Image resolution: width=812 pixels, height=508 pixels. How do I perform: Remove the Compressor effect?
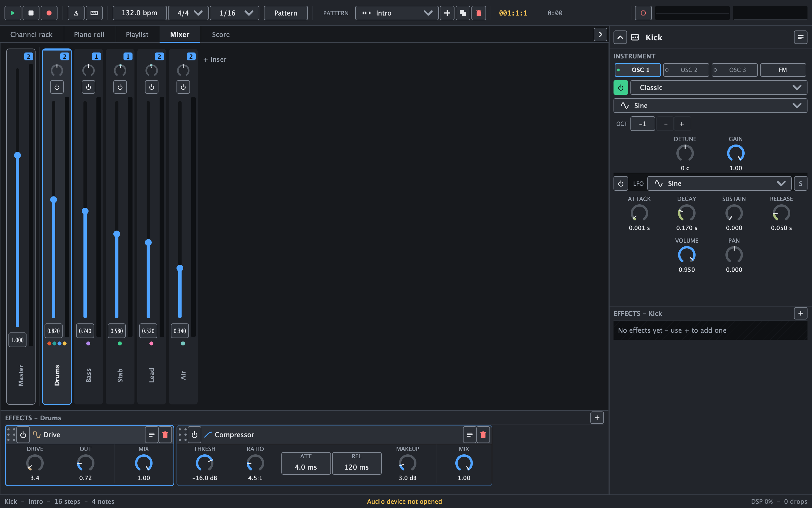(483, 434)
